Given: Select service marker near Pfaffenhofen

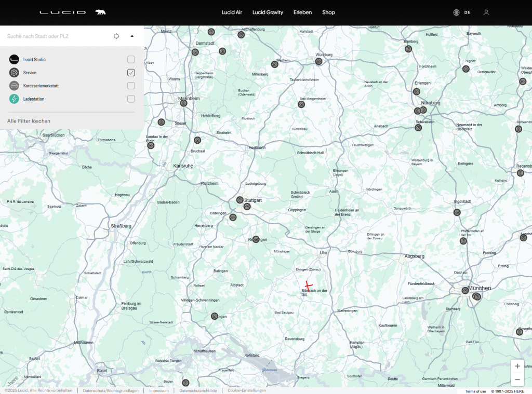Looking at the screenshot, I should (463, 241).
